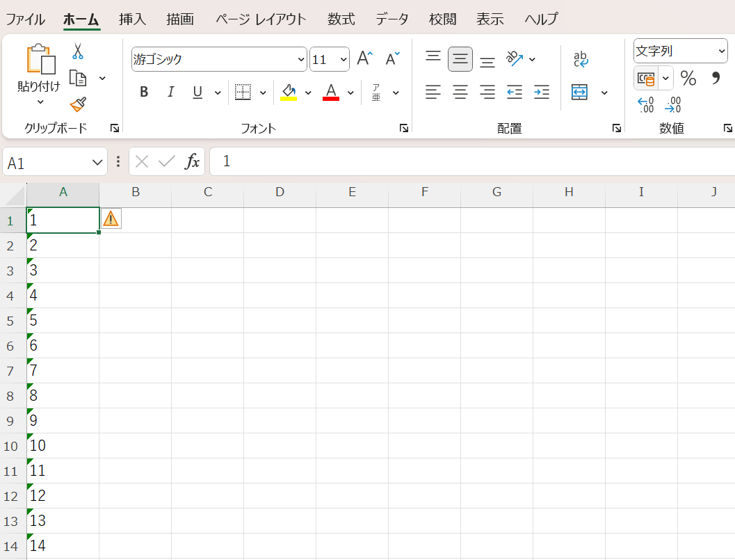Select the column C header
The width and height of the screenshot is (735, 560).
(x=207, y=192)
